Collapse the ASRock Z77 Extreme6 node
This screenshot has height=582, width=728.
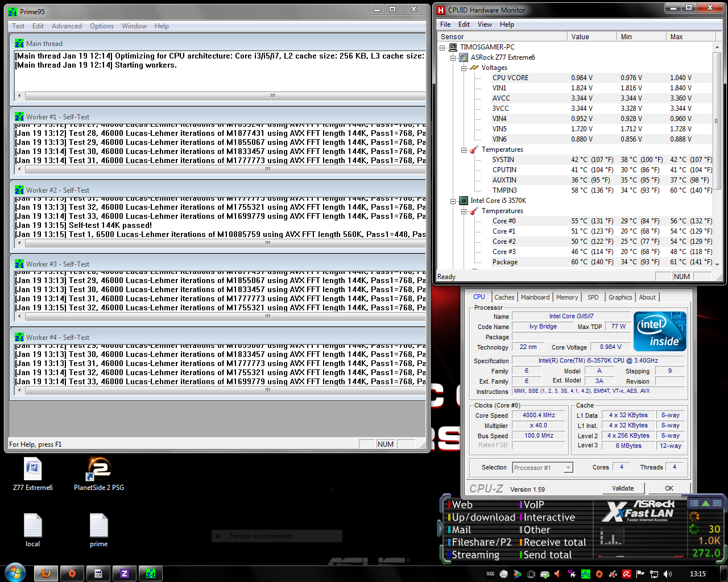tap(453, 58)
